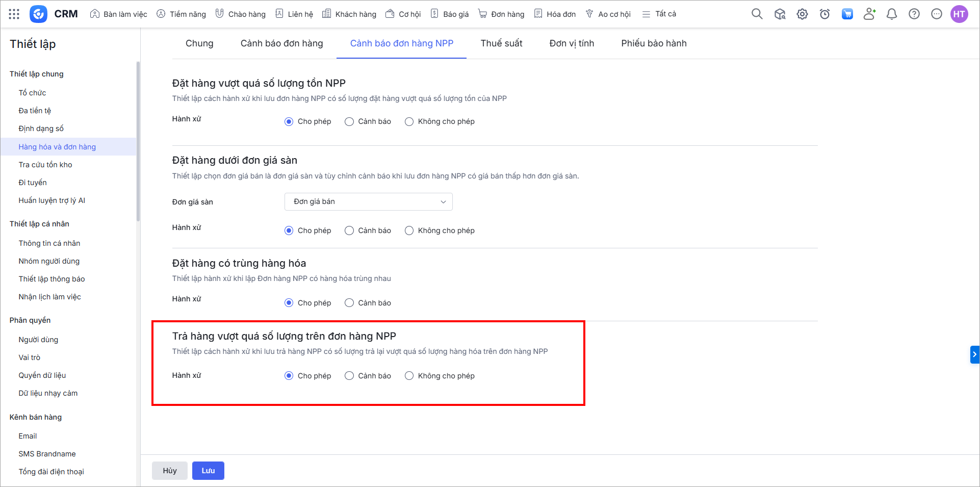
Task: Open the settings gear icon
Action: tap(802, 14)
